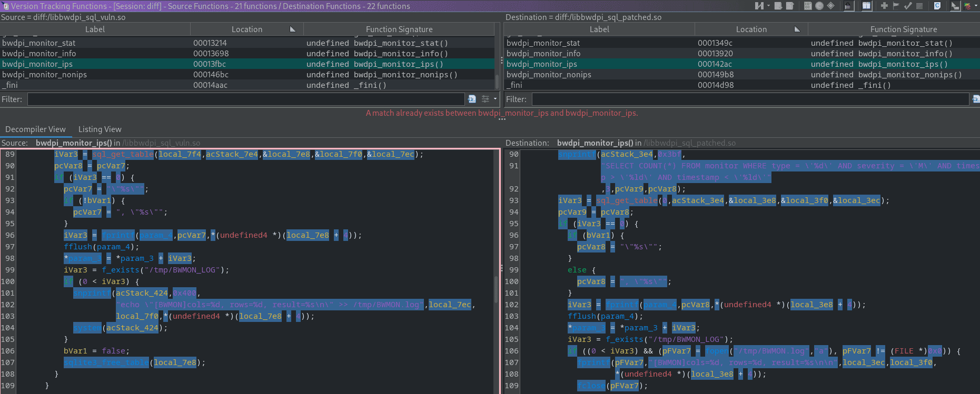Sort destination table by Label column header

point(599,29)
